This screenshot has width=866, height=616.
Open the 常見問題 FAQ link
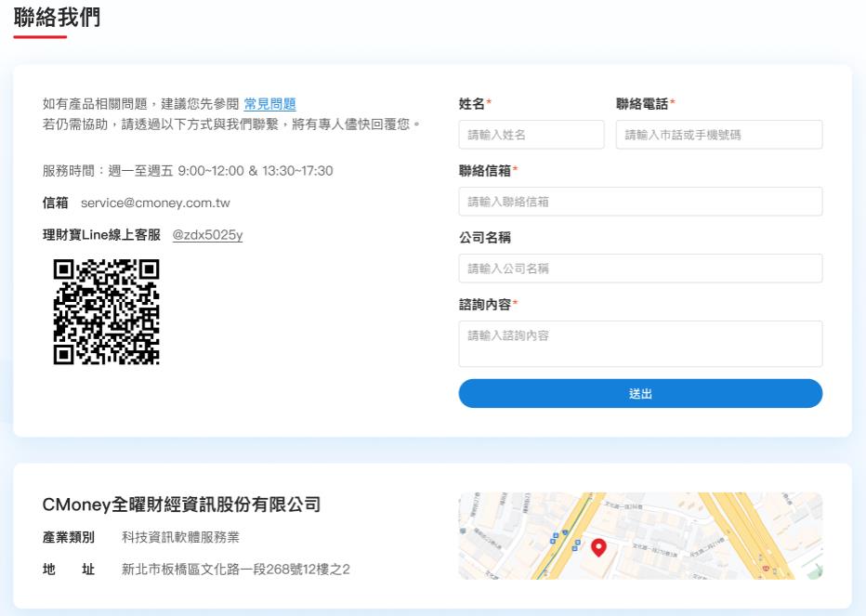point(269,104)
